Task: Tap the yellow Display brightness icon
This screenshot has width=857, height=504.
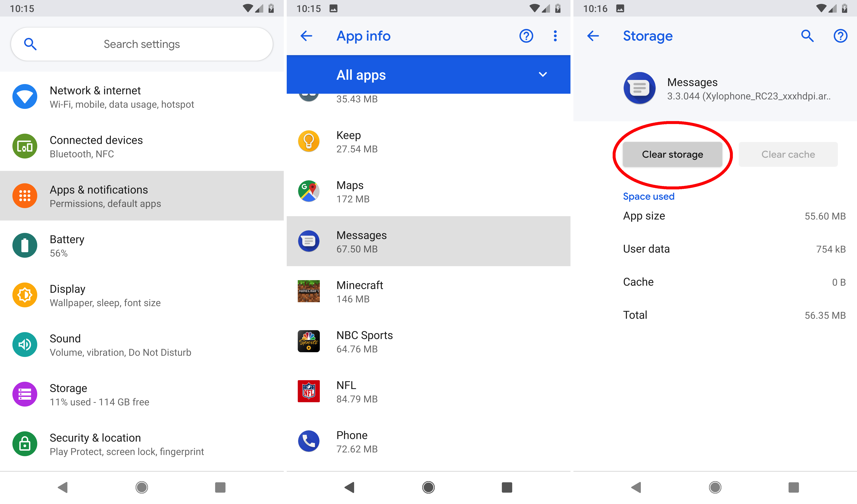Action: pyautogui.click(x=25, y=295)
